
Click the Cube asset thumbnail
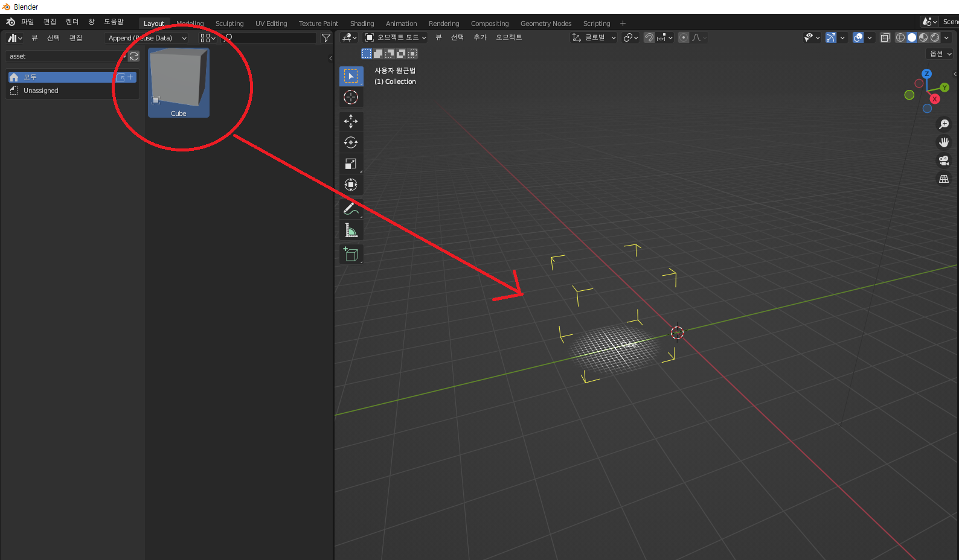[179, 83]
